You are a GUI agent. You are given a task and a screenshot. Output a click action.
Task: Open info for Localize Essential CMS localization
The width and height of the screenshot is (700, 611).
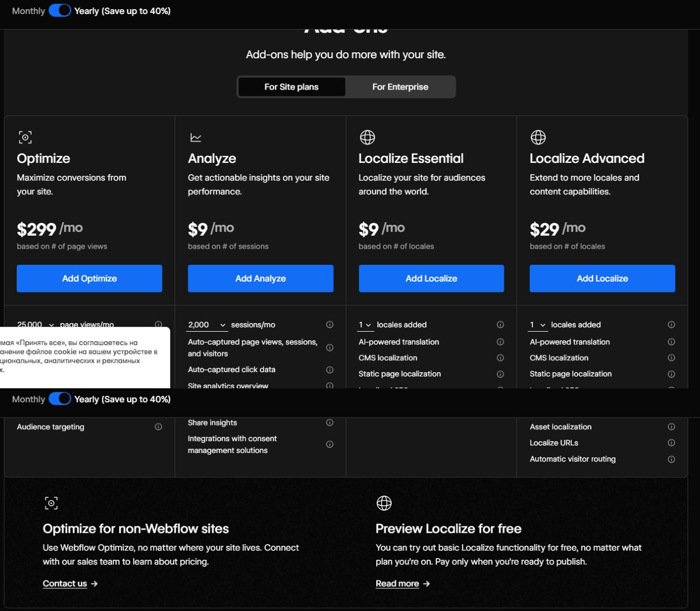point(500,358)
